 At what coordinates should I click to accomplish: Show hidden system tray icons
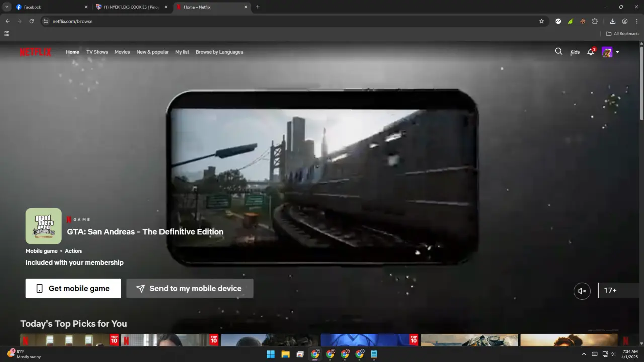(584, 354)
